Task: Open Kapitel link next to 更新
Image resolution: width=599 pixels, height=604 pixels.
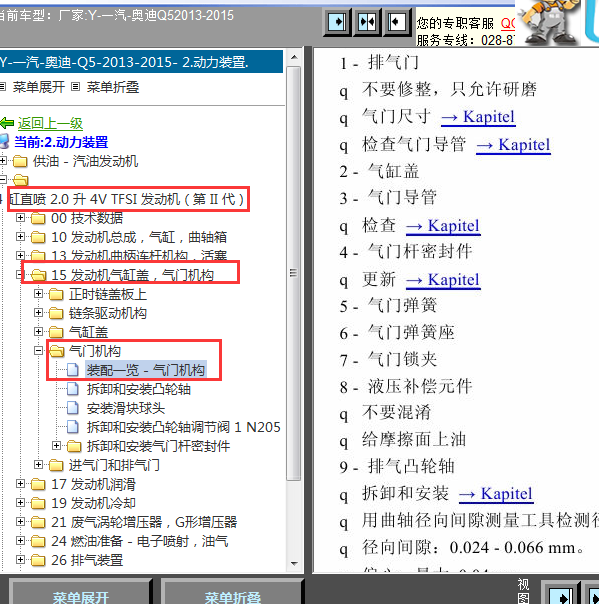Action: [443, 280]
